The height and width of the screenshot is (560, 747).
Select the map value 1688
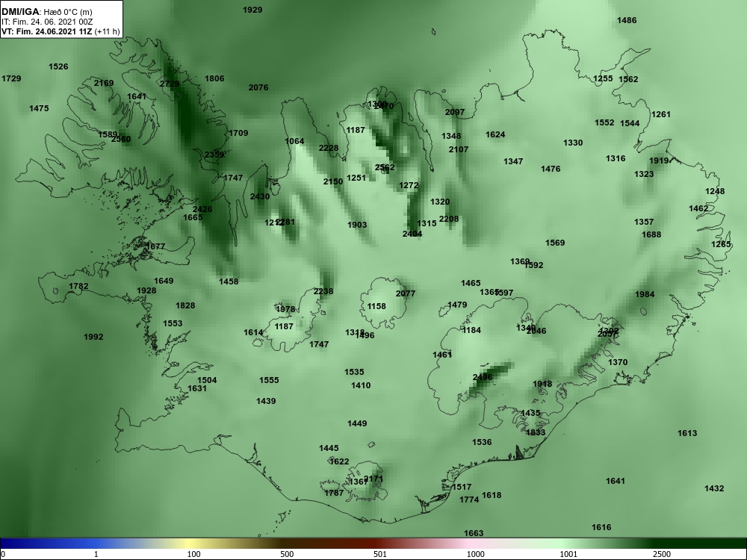651,234
